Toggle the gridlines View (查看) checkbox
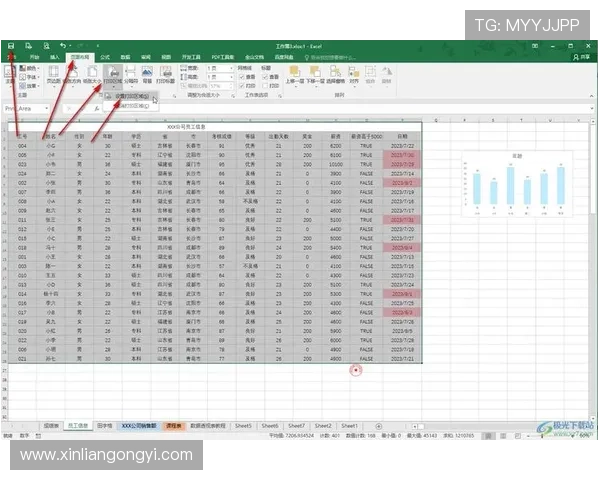 (241, 76)
